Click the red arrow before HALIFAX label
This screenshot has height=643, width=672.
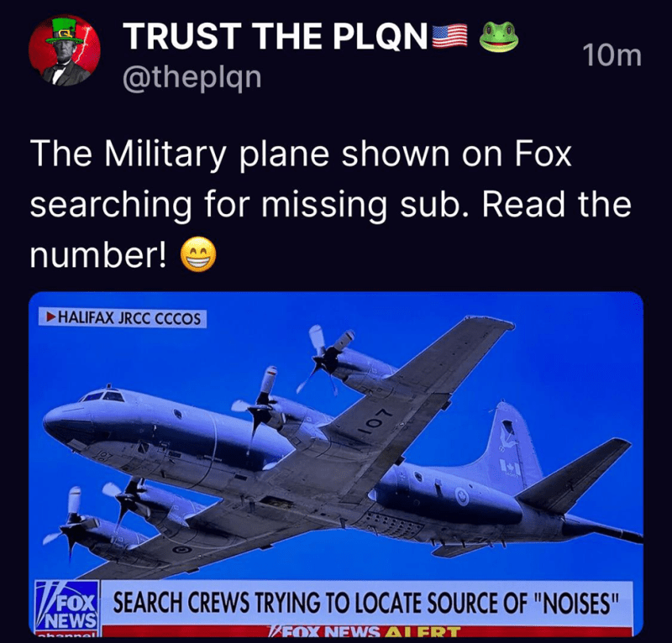pos(51,318)
